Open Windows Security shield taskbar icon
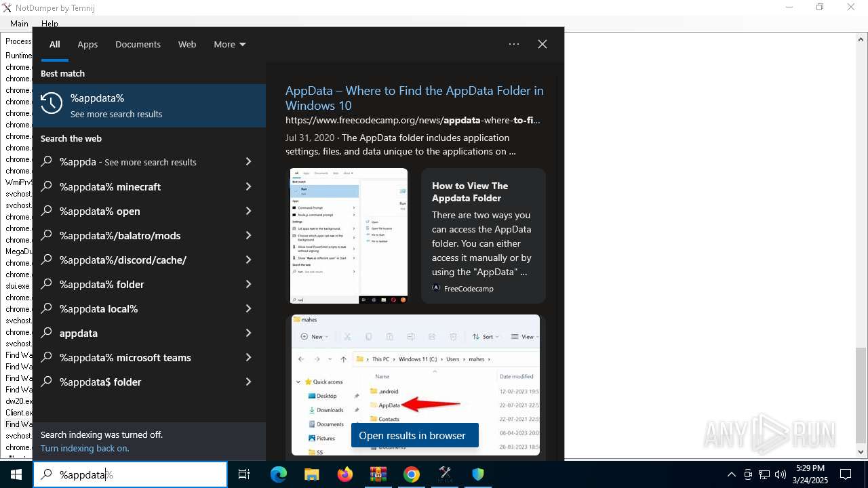Screen dimensions: 868x488 coord(478,474)
